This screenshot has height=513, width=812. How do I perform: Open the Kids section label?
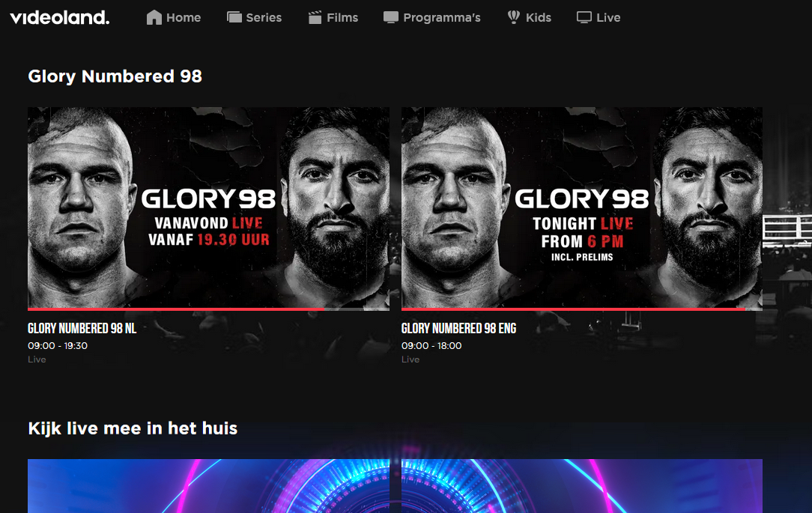pos(539,18)
